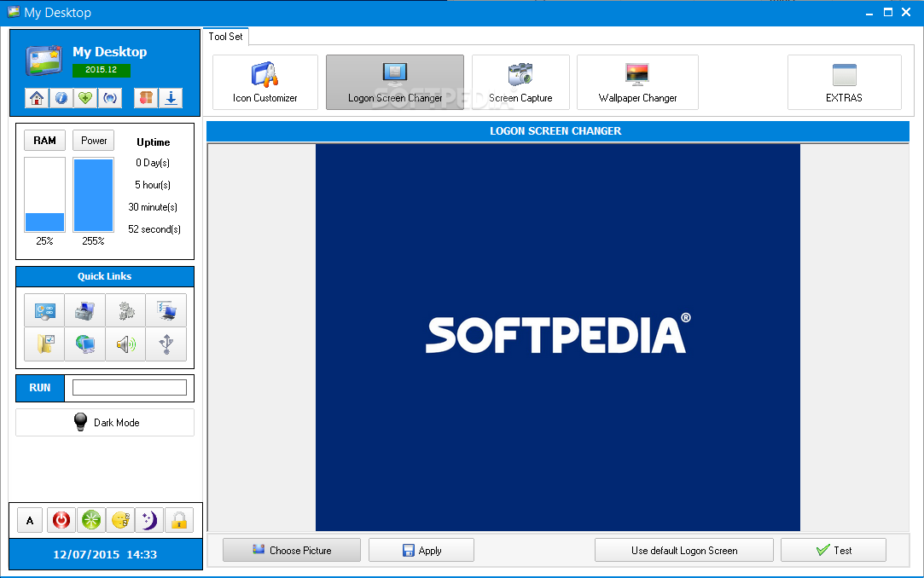This screenshot has width=924, height=578.
Task: Click the gold padlock lock icon
Action: (179, 520)
